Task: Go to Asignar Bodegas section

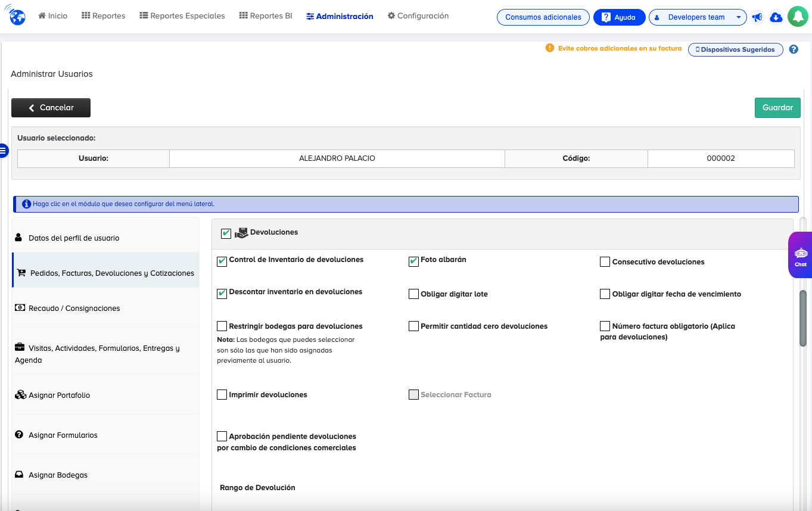Action: [x=58, y=475]
